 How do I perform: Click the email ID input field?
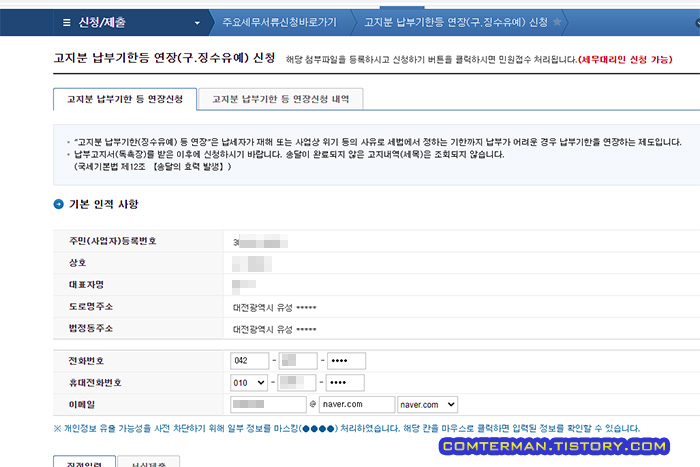[x=268, y=404]
